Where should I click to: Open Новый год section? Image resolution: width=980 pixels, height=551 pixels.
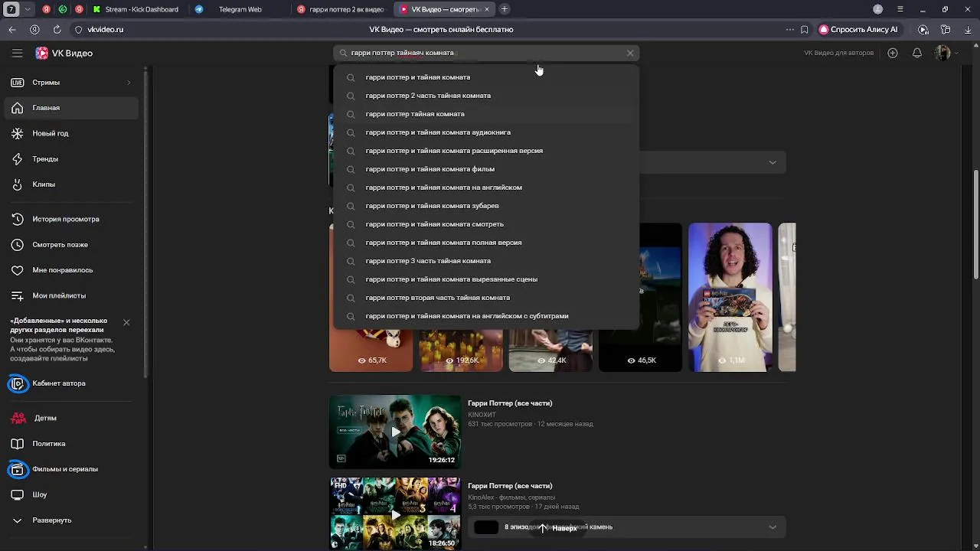70,133
